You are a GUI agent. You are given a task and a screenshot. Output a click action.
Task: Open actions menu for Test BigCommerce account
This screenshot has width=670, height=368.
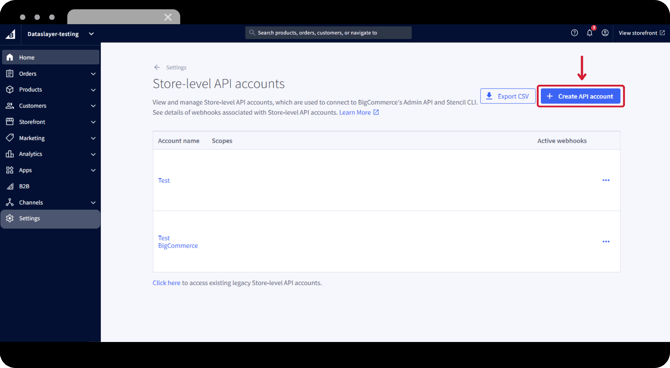(x=606, y=241)
